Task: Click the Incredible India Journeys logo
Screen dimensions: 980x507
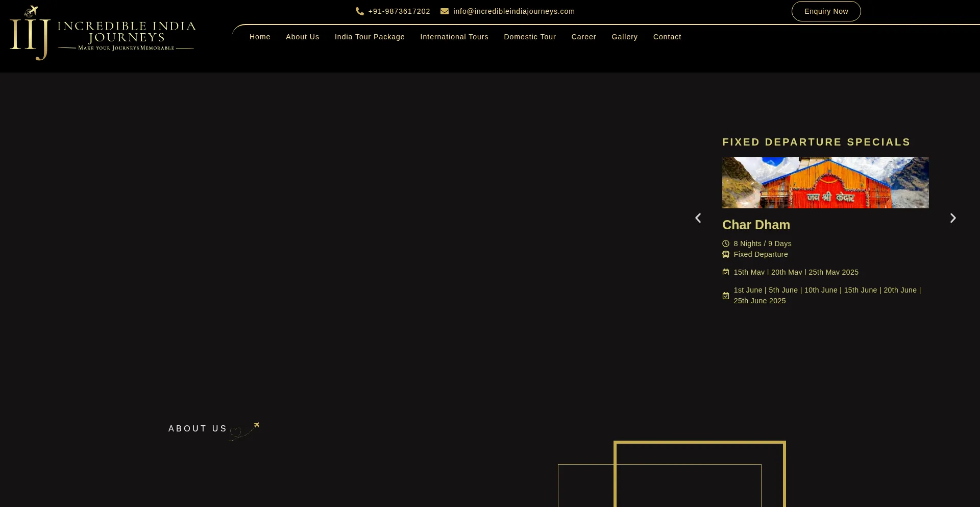Action: [x=102, y=33]
